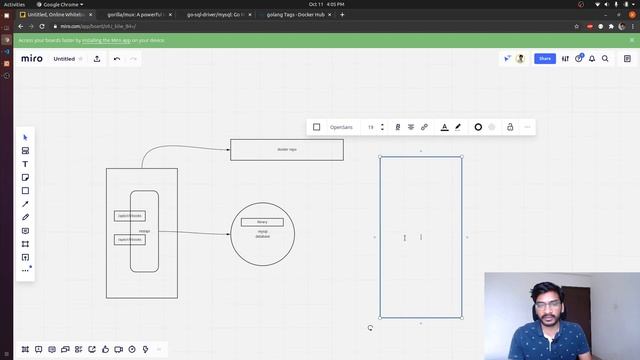The height and width of the screenshot is (360, 640).
Task: Start voting thumbs-up icon
Action: point(105,349)
